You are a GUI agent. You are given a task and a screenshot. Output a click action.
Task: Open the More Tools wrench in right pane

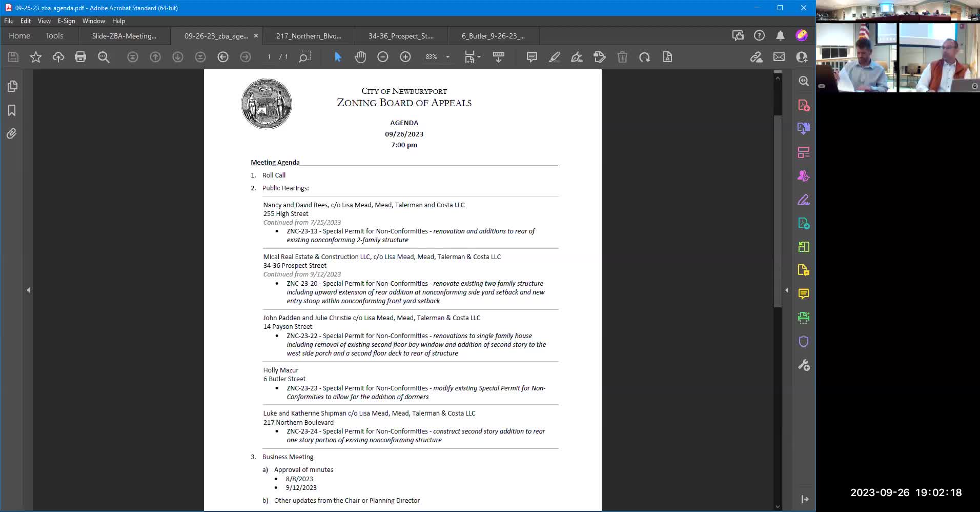804,365
